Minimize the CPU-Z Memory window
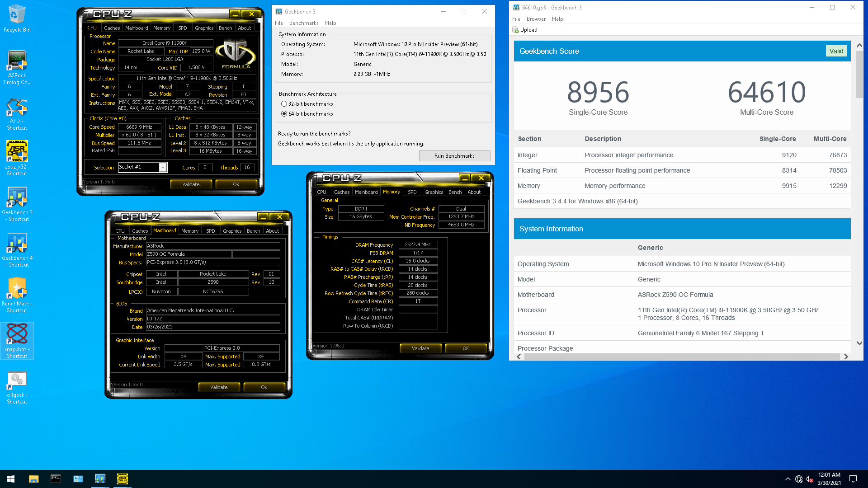 (x=464, y=178)
